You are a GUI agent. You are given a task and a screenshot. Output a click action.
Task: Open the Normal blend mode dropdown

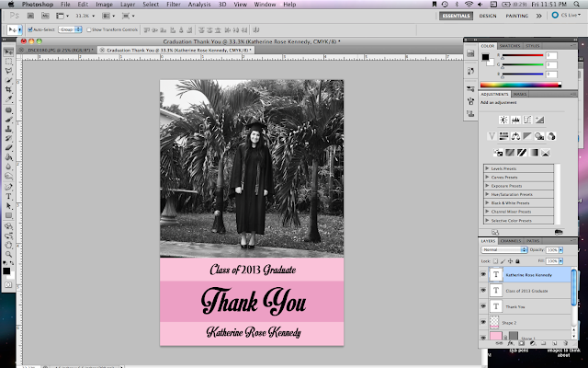504,249
